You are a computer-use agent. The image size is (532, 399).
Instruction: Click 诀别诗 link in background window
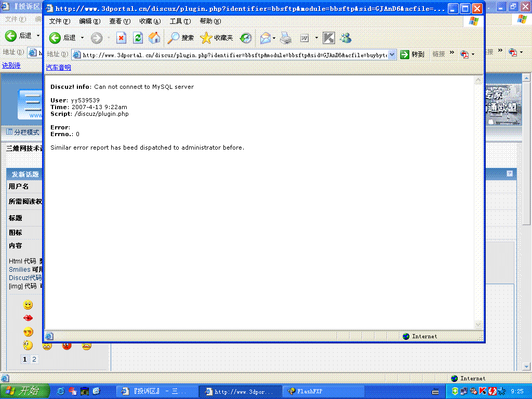click(11, 65)
